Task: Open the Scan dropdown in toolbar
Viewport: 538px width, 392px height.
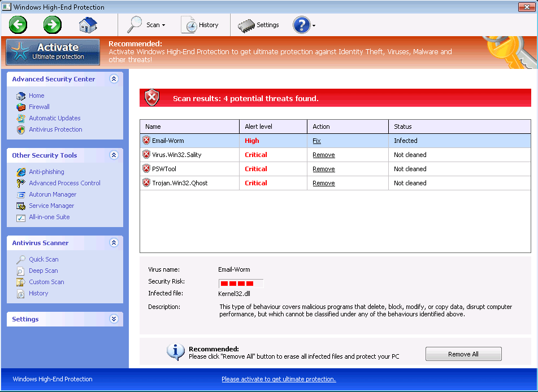Action: 146,25
